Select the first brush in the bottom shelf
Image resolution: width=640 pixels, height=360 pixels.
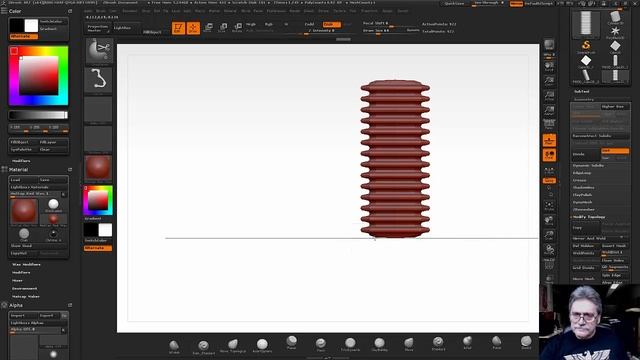point(174,346)
